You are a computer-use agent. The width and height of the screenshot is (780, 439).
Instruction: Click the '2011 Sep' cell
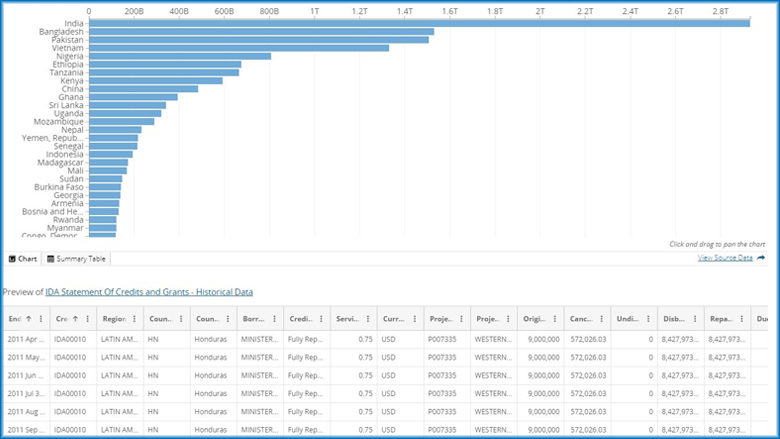coord(26,430)
